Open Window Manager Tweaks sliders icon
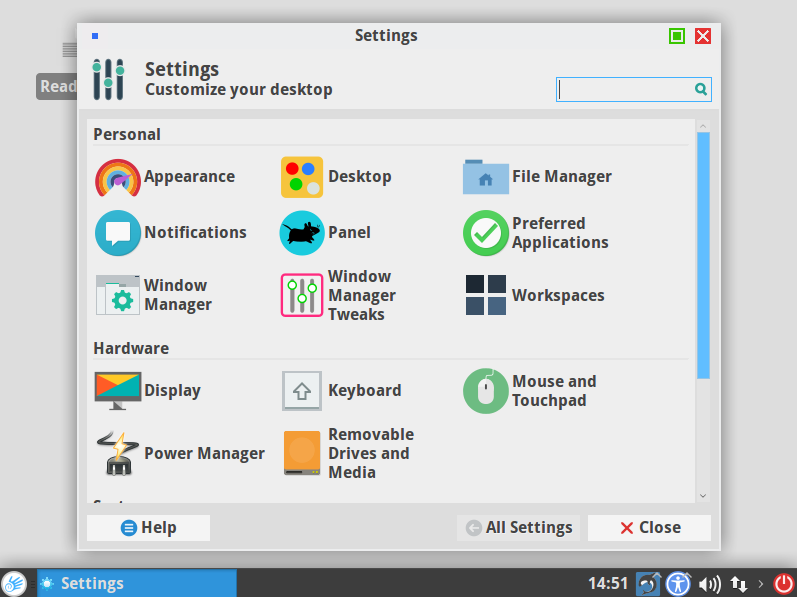Screen dimensions: 797x597 click(x=302, y=296)
